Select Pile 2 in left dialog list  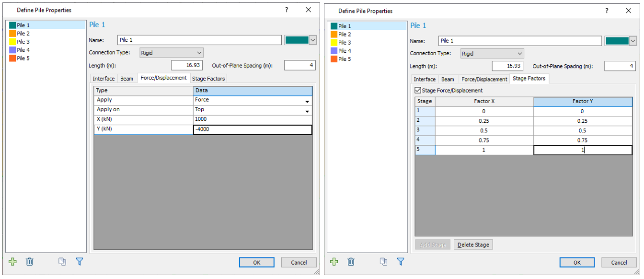coord(46,34)
